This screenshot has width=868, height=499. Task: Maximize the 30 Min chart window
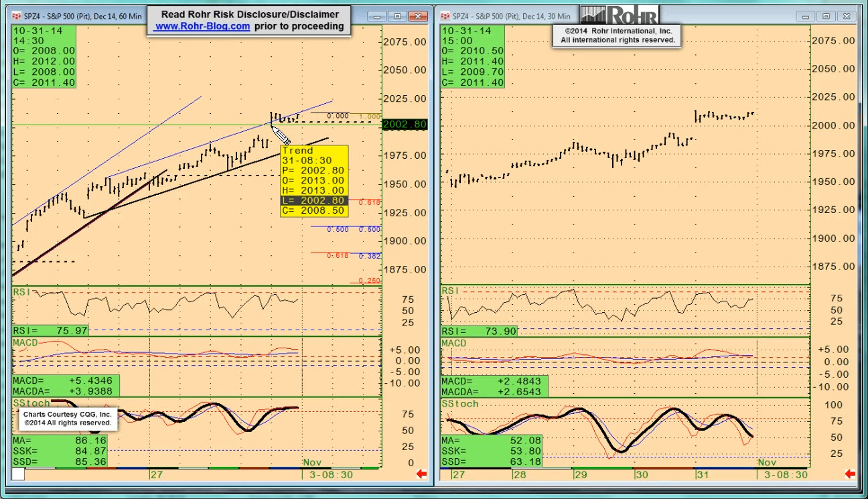[826, 16]
